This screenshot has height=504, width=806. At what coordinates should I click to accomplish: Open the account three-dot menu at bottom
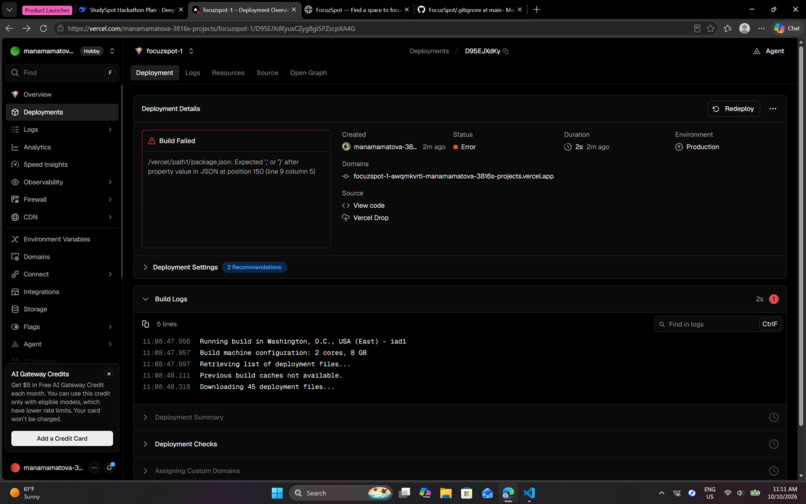tap(94, 467)
